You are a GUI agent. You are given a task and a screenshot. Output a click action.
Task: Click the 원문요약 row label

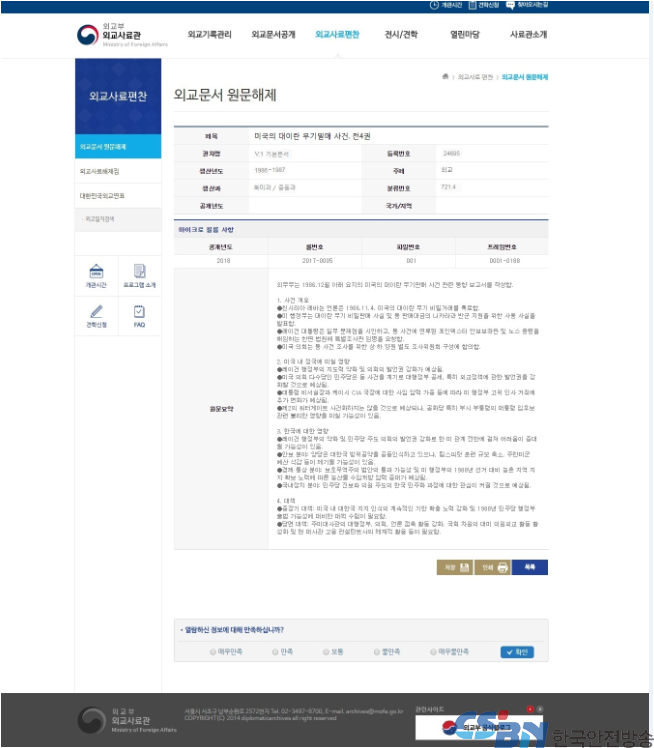click(x=222, y=409)
